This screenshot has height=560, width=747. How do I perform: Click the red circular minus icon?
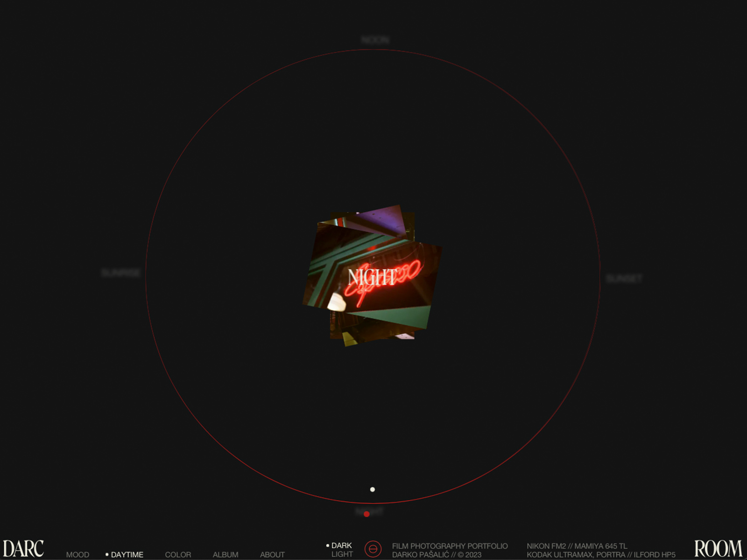(x=373, y=549)
